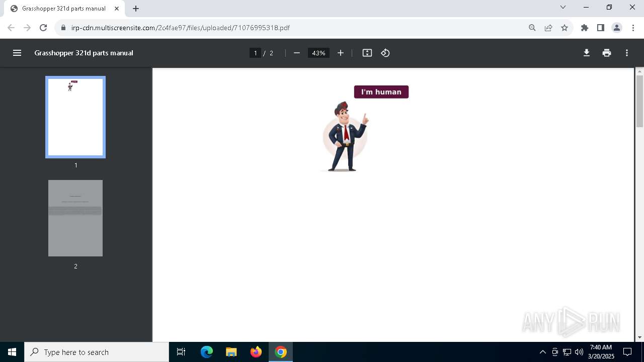Click the fit to page icon
Image resolution: width=644 pixels, height=362 pixels.
click(x=367, y=53)
